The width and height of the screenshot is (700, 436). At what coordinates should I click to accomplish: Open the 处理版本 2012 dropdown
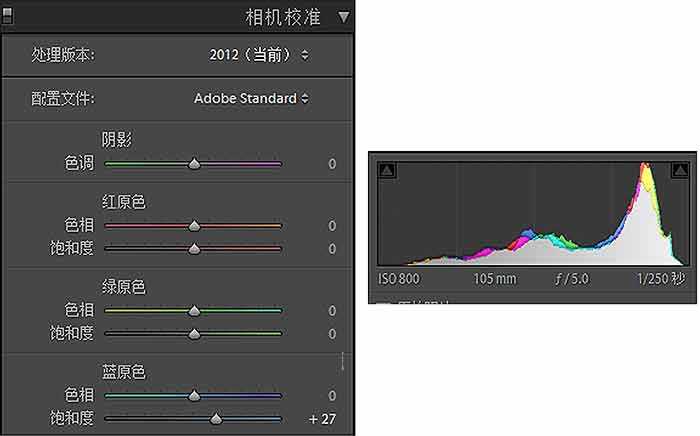tap(259, 54)
